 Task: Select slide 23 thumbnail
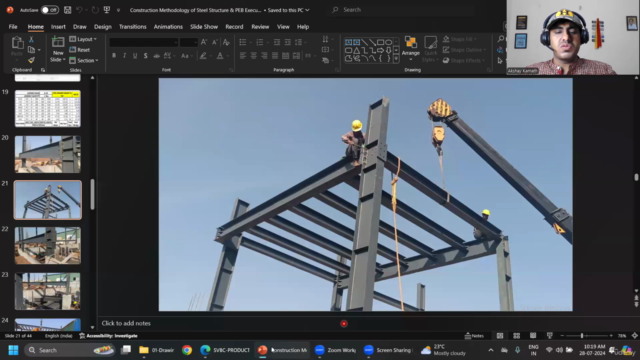tap(48, 291)
